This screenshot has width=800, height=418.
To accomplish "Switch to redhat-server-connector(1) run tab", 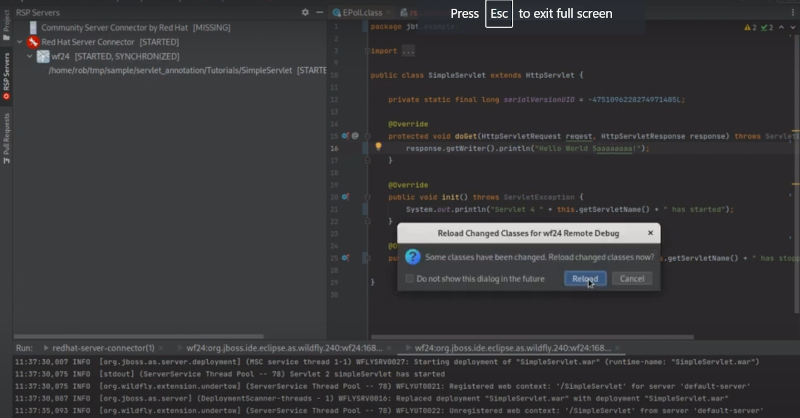I will click(x=103, y=348).
